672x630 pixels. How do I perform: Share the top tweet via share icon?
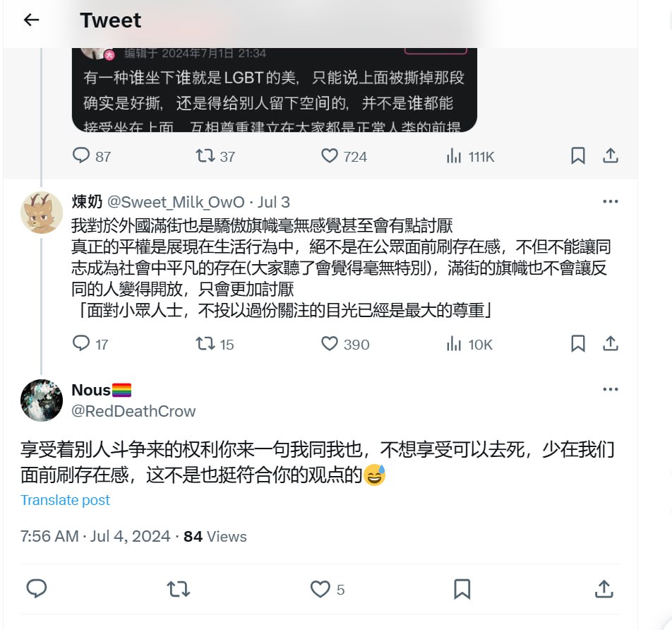click(x=611, y=155)
